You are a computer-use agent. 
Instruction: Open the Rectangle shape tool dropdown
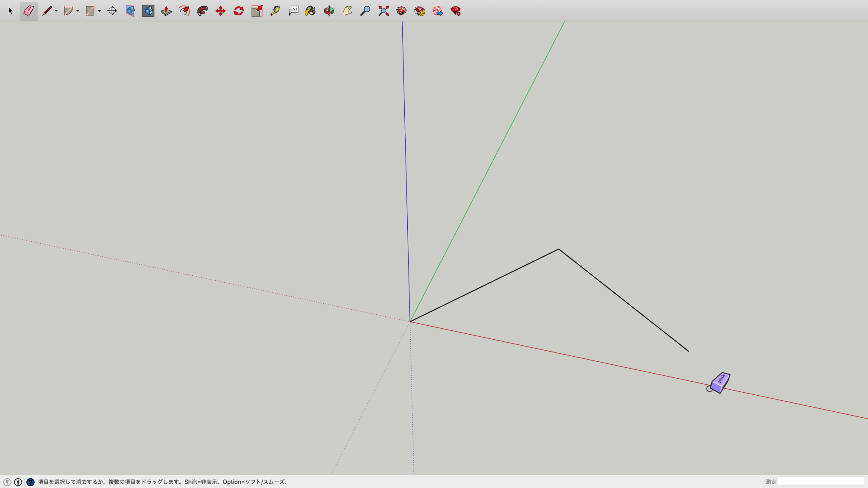tap(99, 11)
